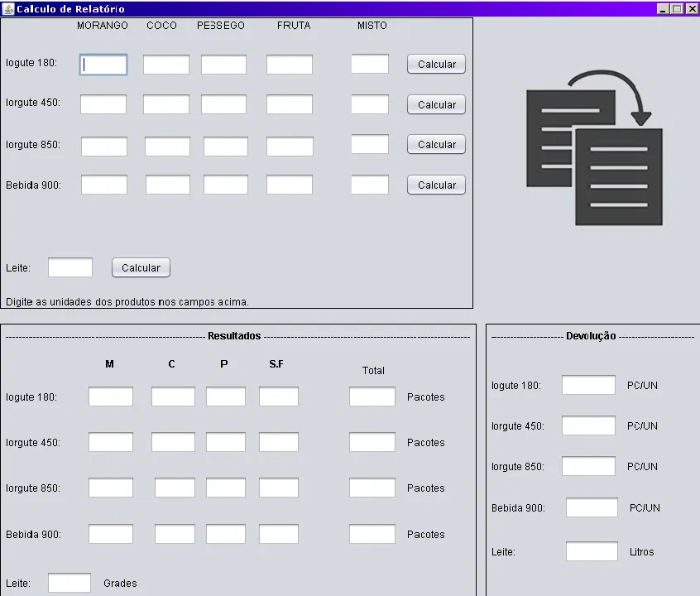Click the Leite input field in top panel
Image resolution: width=700 pixels, height=596 pixels.
[70, 267]
